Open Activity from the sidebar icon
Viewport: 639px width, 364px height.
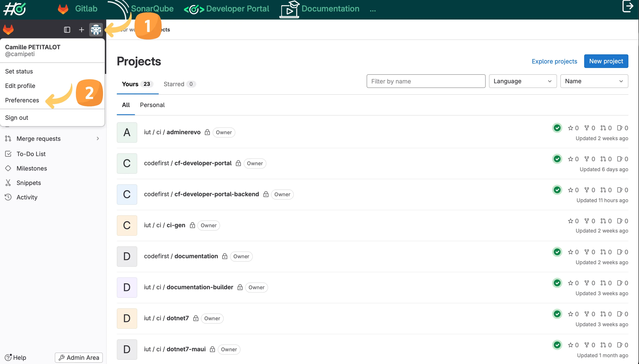(x=8, y=197)
